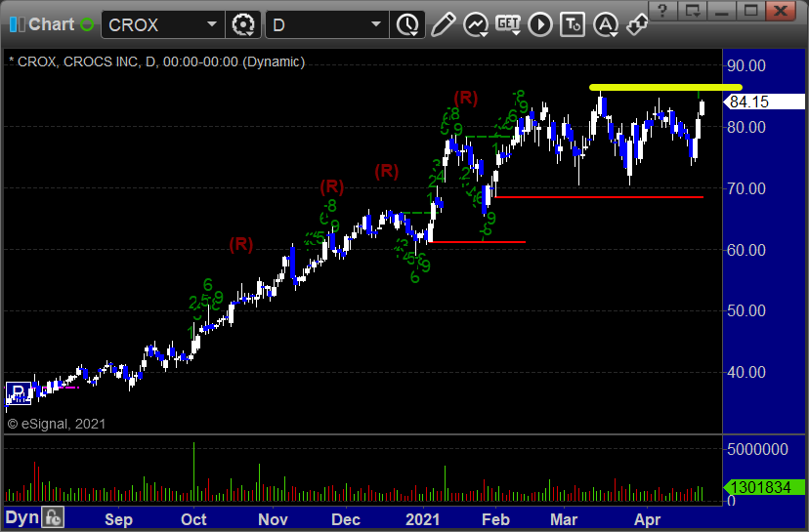Click the tallest green volume bar in October
Viewport: 809px width, 532px height.
tap(194, 471)
